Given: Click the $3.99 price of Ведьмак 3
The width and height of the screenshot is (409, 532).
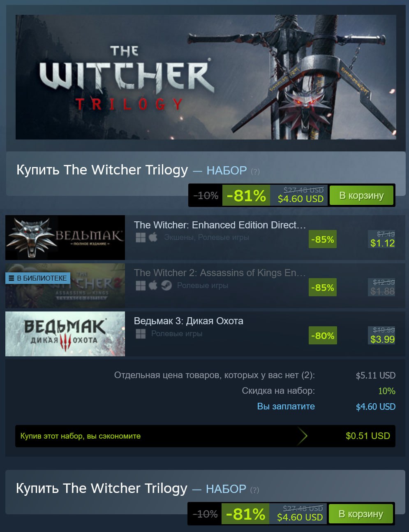Looking at the screenshot, I should click(x=382, y=339).
